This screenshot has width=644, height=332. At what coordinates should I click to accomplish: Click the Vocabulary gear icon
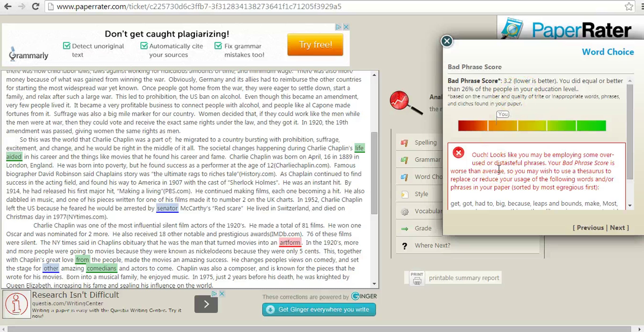click(404, 211)
